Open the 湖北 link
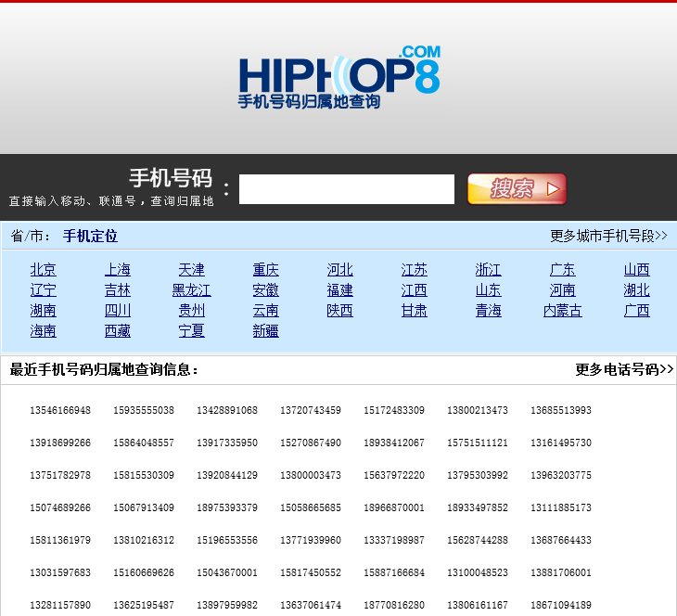The height and width of the screenshot is (616, 677). pos(637,289)
